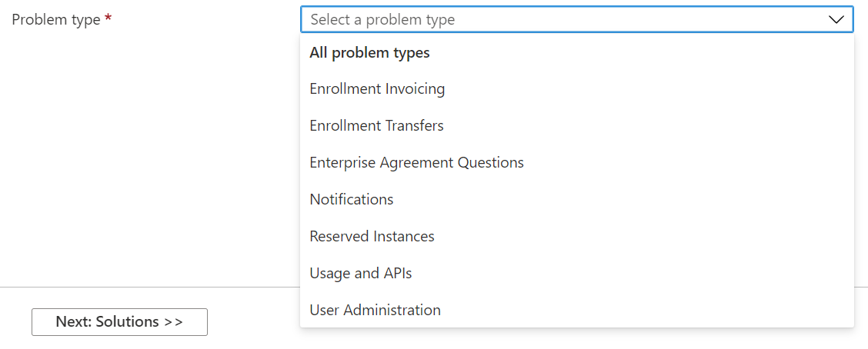Proceed to the Solutions step
Screen dimensions: 868x349
tap(119, 322)
